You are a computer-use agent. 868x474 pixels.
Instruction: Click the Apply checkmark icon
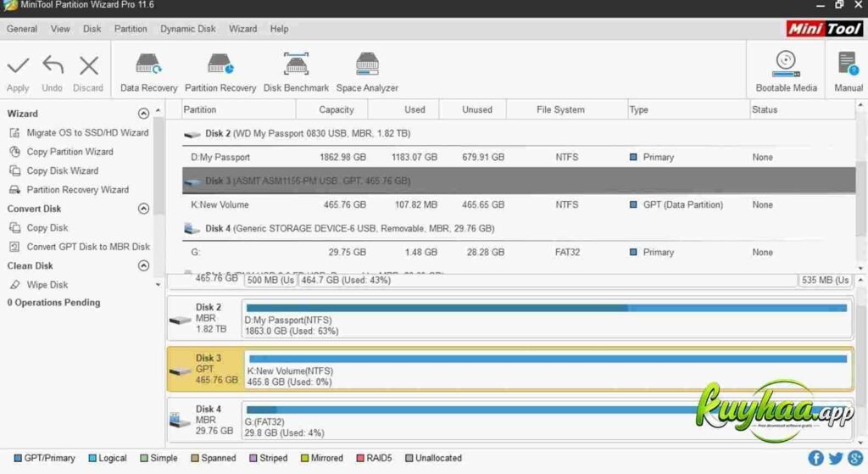click(x=18, y=66)
